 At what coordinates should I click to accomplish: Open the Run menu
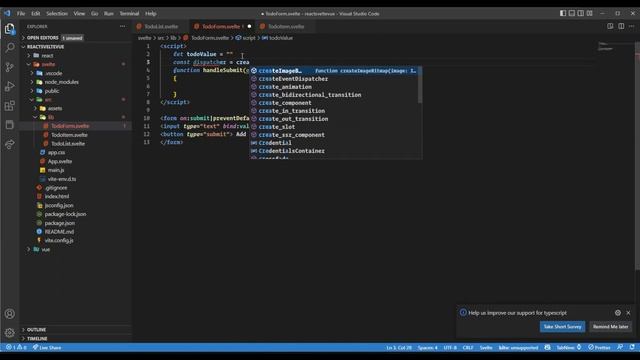[x=109, y=13]
